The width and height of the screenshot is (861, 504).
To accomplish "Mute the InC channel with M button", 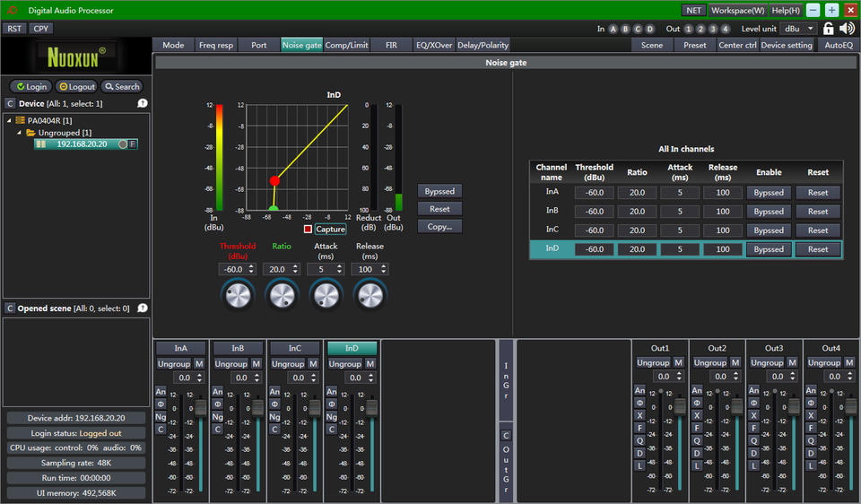I will [x=312, y=364].
